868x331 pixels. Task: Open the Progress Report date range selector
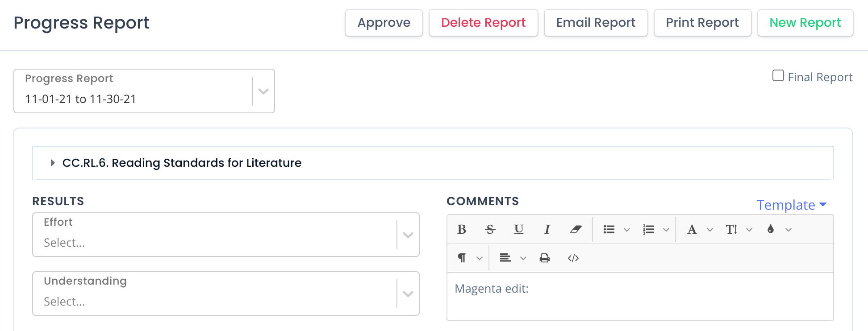pos(144,91)
